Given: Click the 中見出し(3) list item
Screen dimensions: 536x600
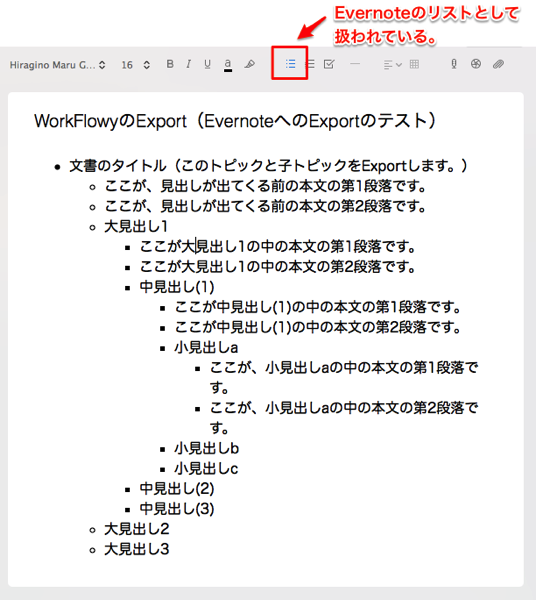Looking at the screenshot, I should pyautogui.click(x=177, y=509).
